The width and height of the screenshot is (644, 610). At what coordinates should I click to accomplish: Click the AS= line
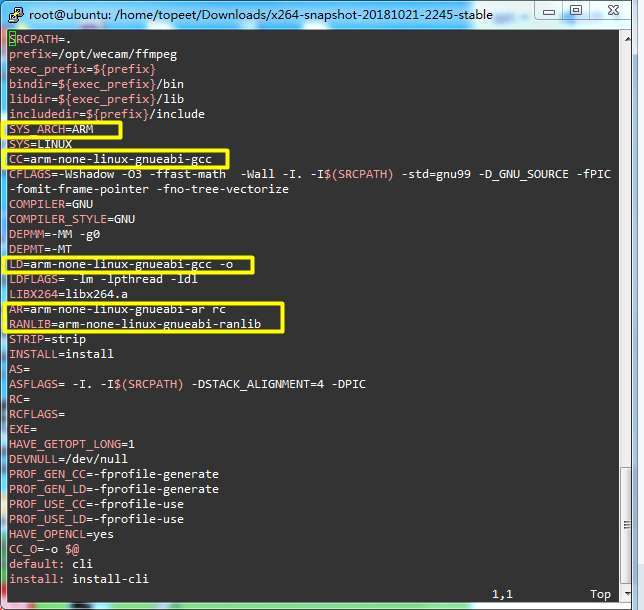click(20, 369)
